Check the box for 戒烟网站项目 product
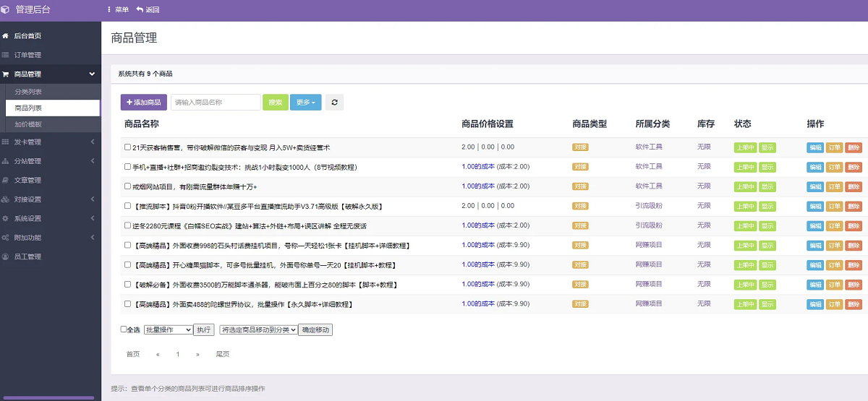This screenshot has width=868, height=401. 127,186
